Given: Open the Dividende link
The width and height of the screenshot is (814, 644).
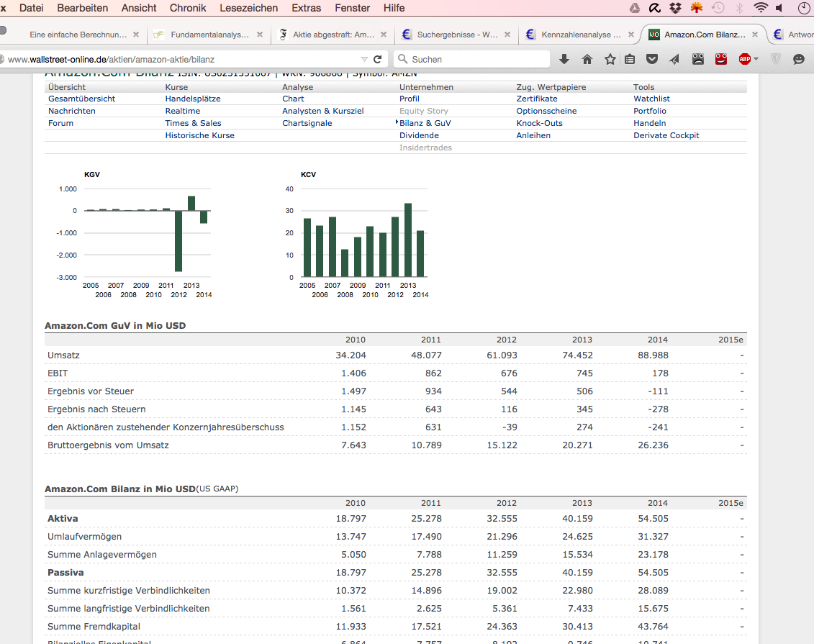Looking at the screenshot, I should (419, 135).
